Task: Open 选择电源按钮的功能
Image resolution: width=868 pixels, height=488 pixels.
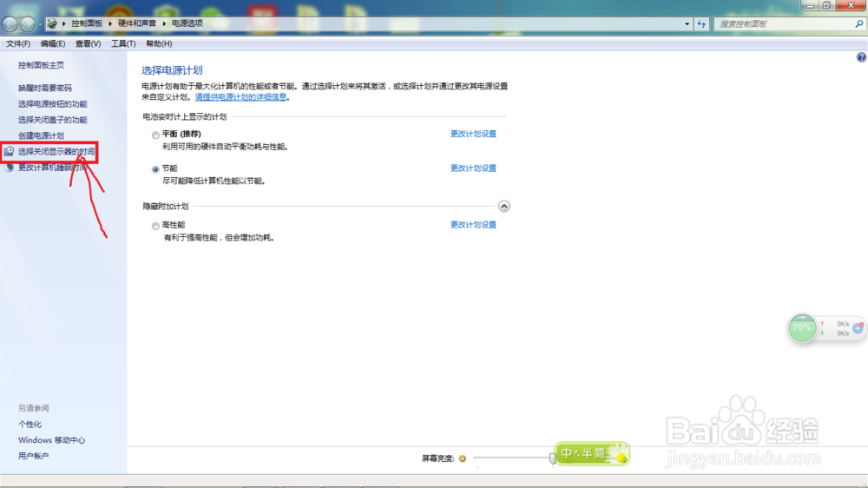Action: point(53,104)
